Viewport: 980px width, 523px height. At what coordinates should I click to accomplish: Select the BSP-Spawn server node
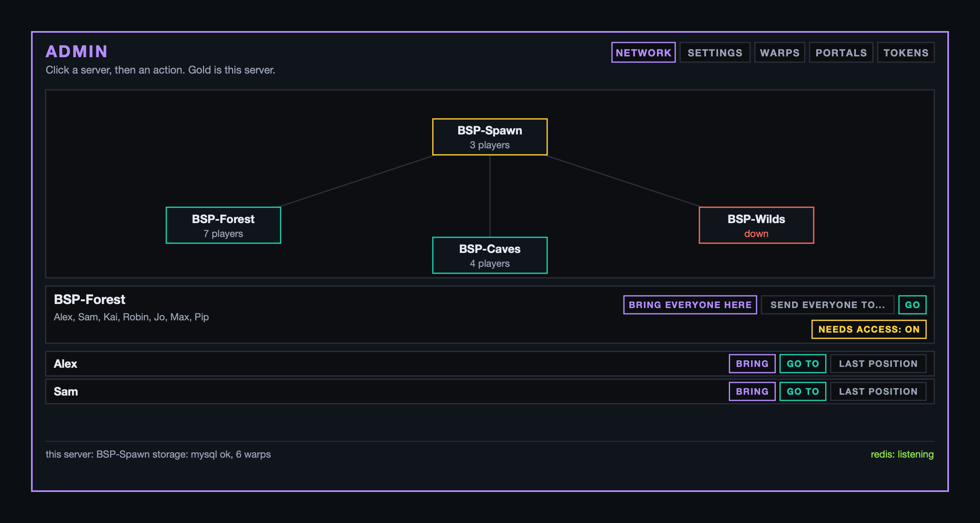click(490, 137)
